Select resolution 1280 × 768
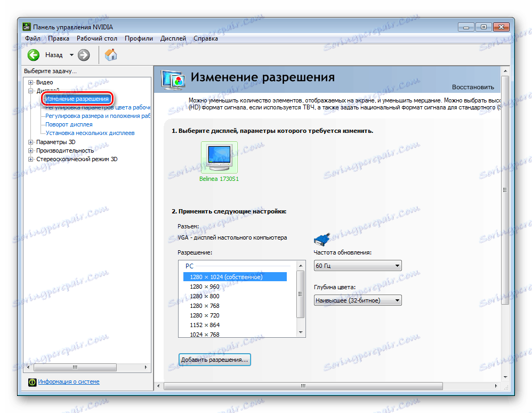 205,306
